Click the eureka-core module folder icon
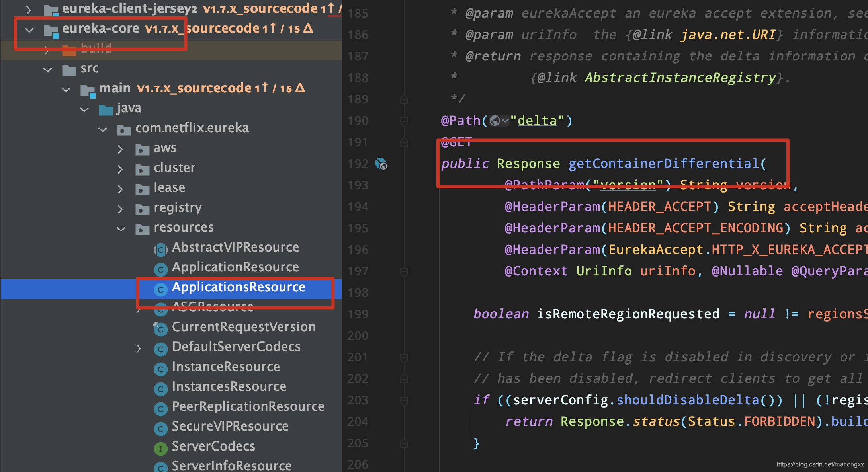 (x=51, y=31)
